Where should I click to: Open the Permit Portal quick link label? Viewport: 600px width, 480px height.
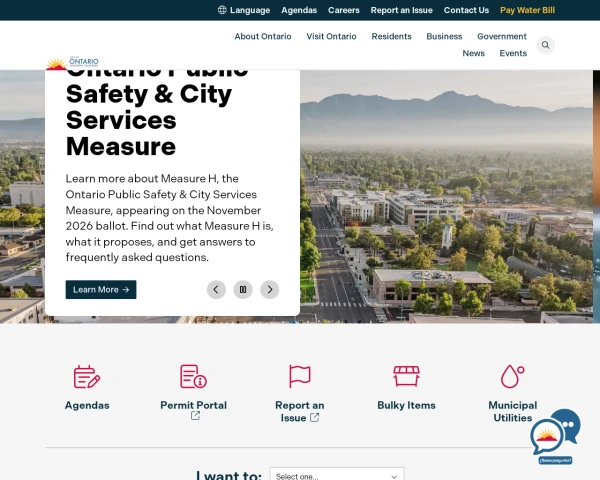point(194,405)
